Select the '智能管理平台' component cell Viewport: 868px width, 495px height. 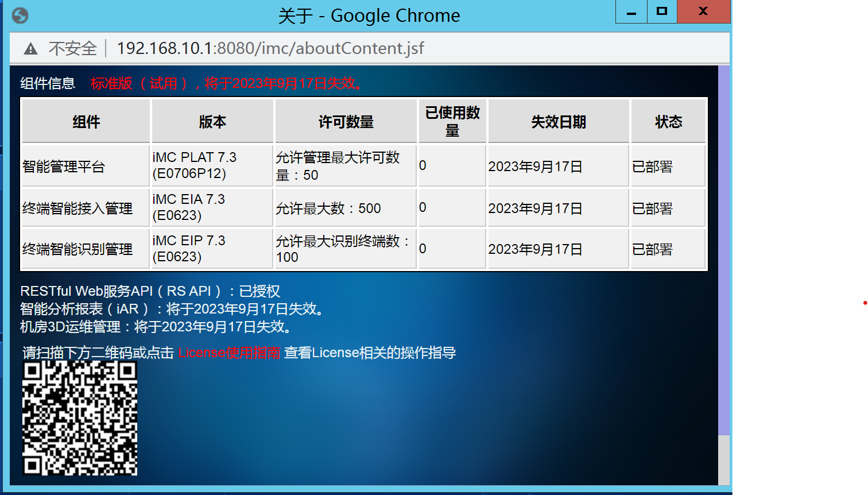click(x=86, y=166)
